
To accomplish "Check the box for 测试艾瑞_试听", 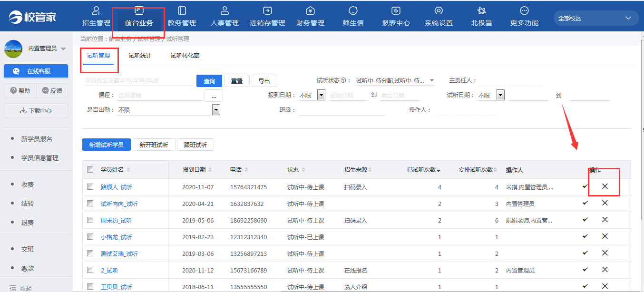I will [90, 253].
